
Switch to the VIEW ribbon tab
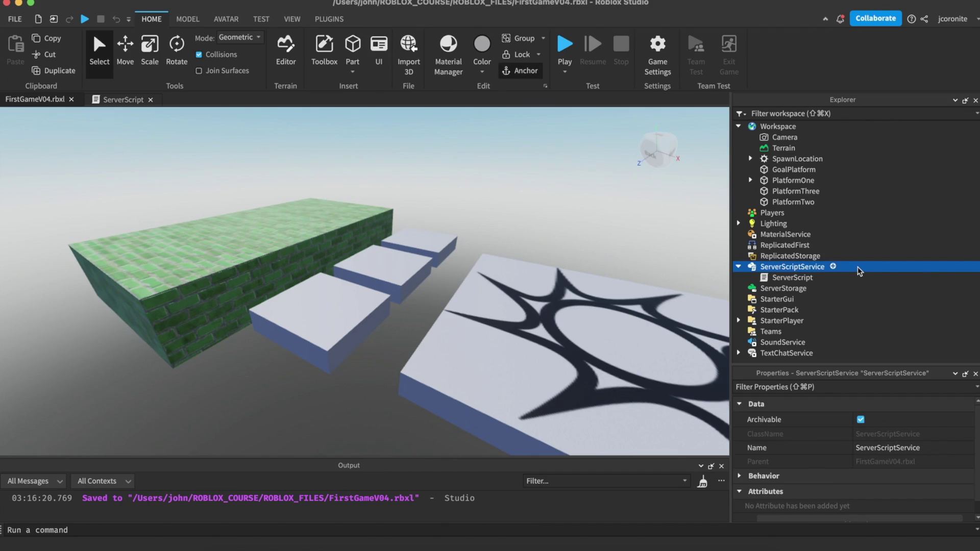[292, 19]
